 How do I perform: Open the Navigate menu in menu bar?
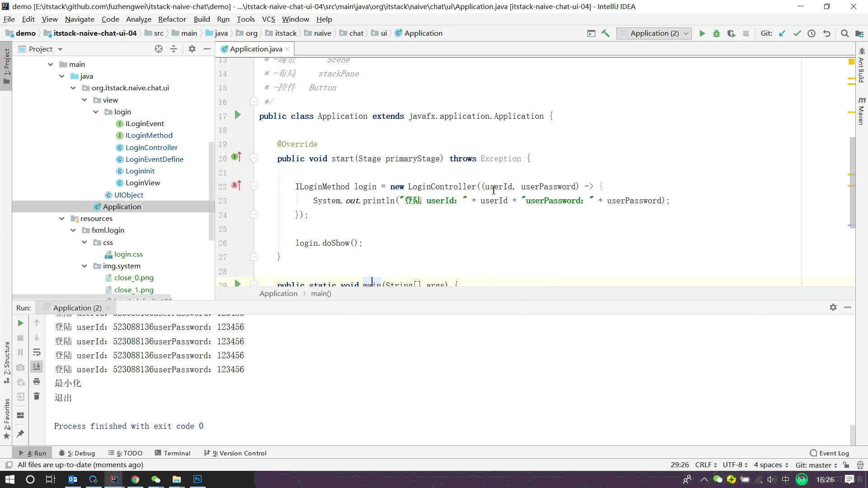[x=80, y=19]
